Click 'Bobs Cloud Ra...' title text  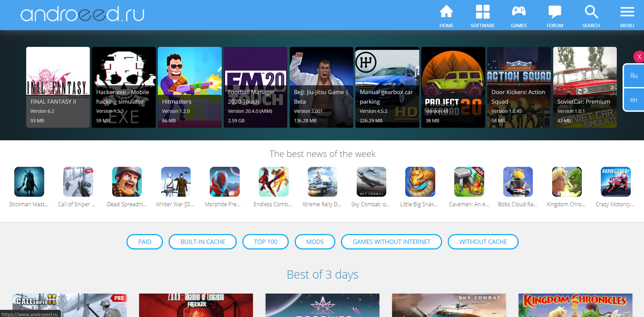pyautogui.click(x=518, y=204)
